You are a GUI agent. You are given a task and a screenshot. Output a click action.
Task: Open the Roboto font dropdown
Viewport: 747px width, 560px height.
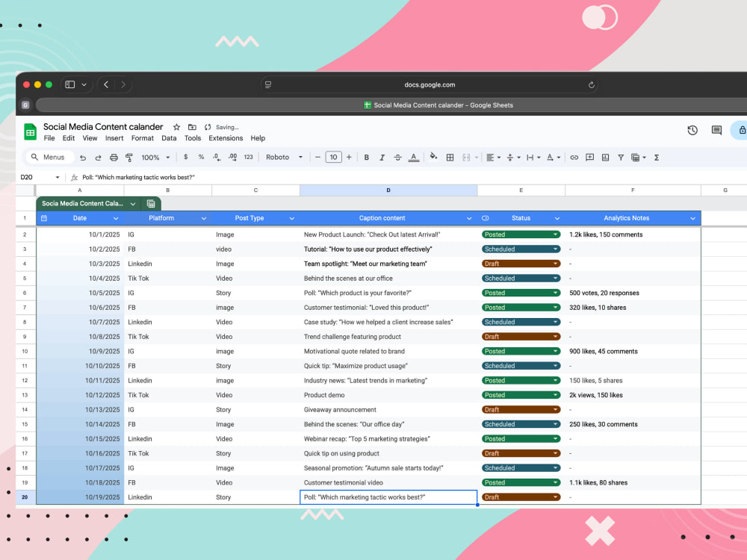pos(284,157)
